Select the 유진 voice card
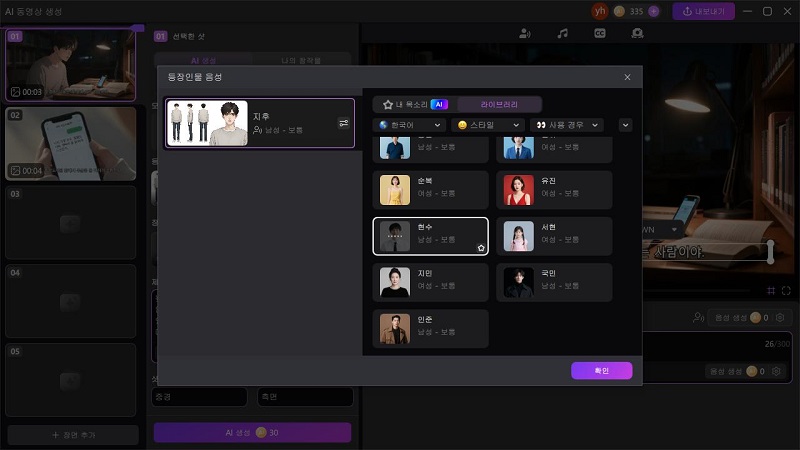Image resolution: width=800 pixels, height=450 pixels. click(x=554, y=190)
